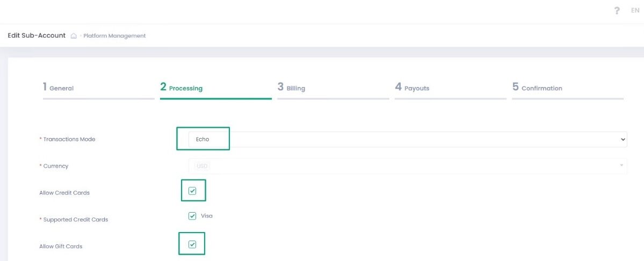The width and height of the screenshot is (644, 261).
Task: Open the Payouts step tab
Action: coord(413,88)
